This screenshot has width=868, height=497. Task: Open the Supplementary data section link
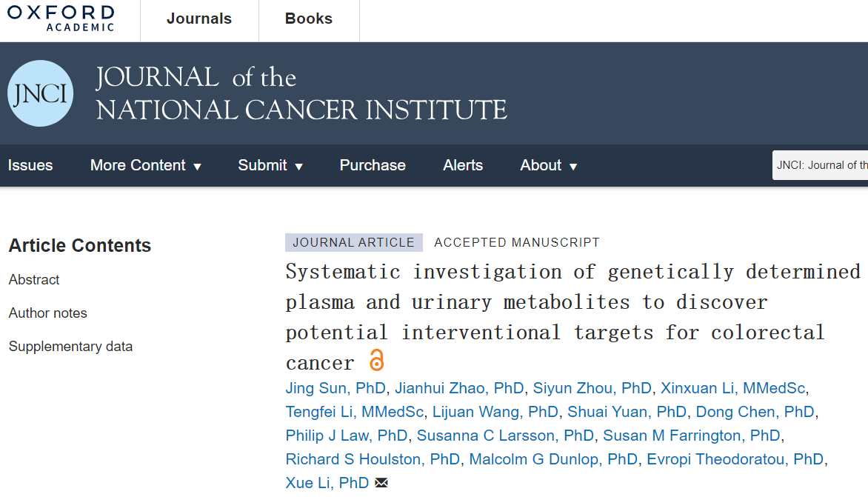click(x=70, y=347)
